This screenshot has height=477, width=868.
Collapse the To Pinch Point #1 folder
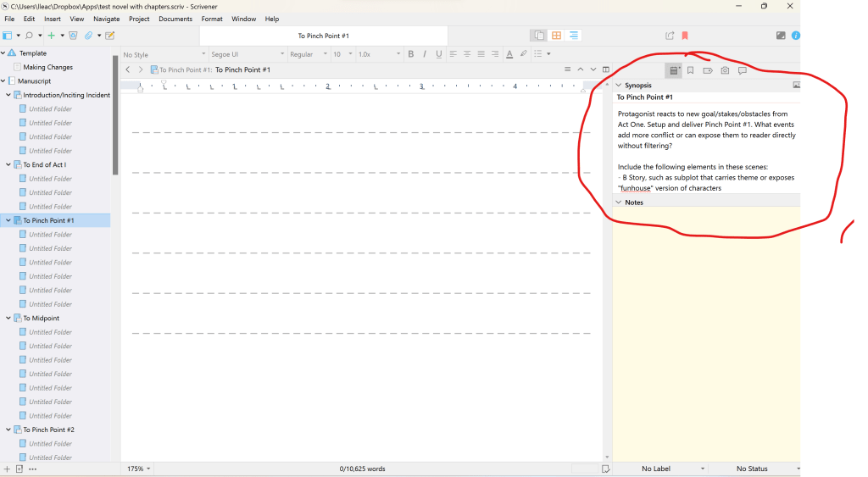click(8, 220)
